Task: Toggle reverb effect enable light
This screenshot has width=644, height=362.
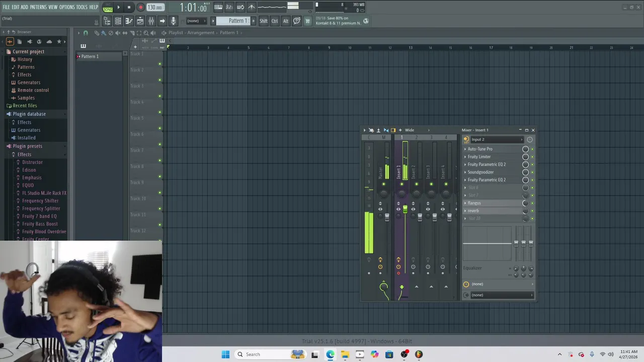Action: (532, 211)
